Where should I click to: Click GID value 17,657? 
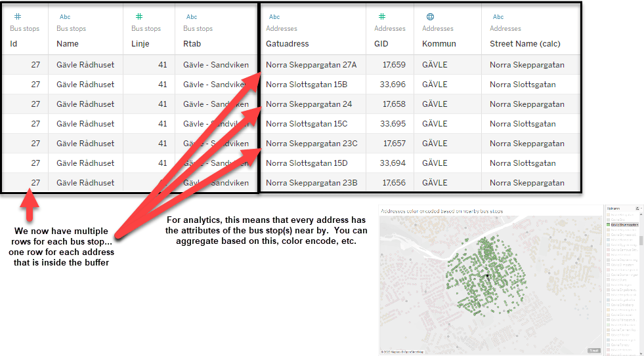coord(394,144)
